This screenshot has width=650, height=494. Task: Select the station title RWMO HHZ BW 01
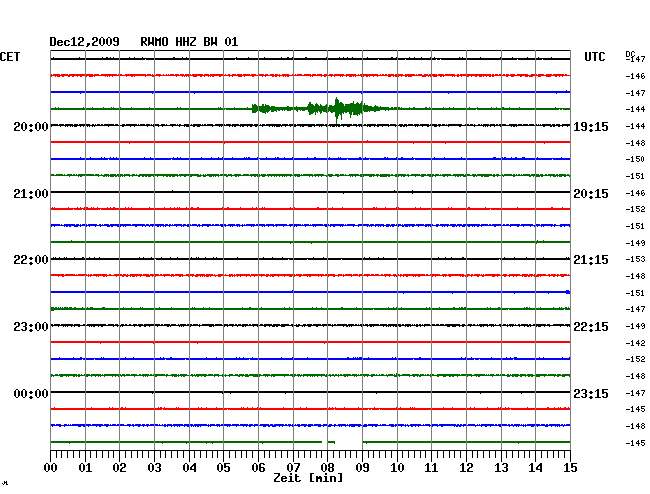[189, 42]
